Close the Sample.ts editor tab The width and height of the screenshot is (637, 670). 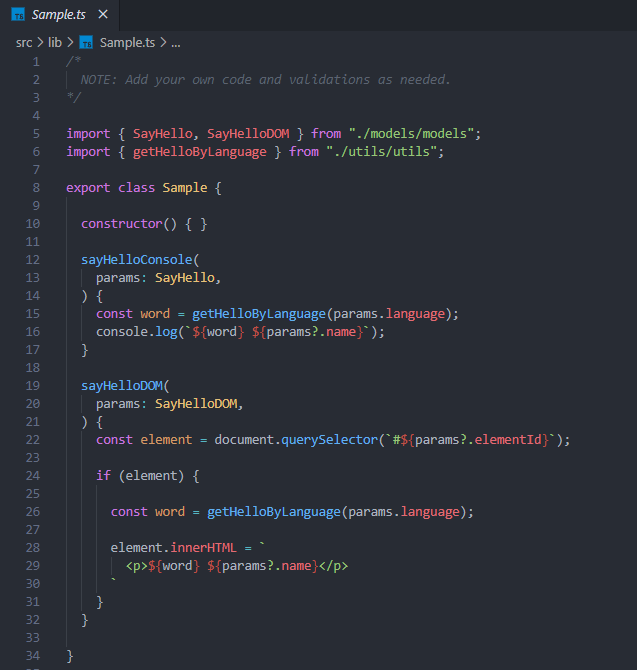coord(103,15)
